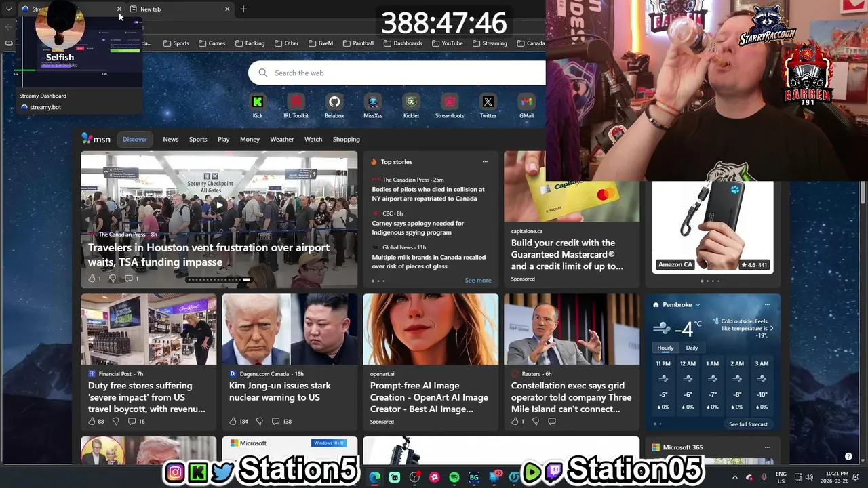Open the MissXss quick link icon
This screenshot has width=868, height=488.
(x=373, y=102)
